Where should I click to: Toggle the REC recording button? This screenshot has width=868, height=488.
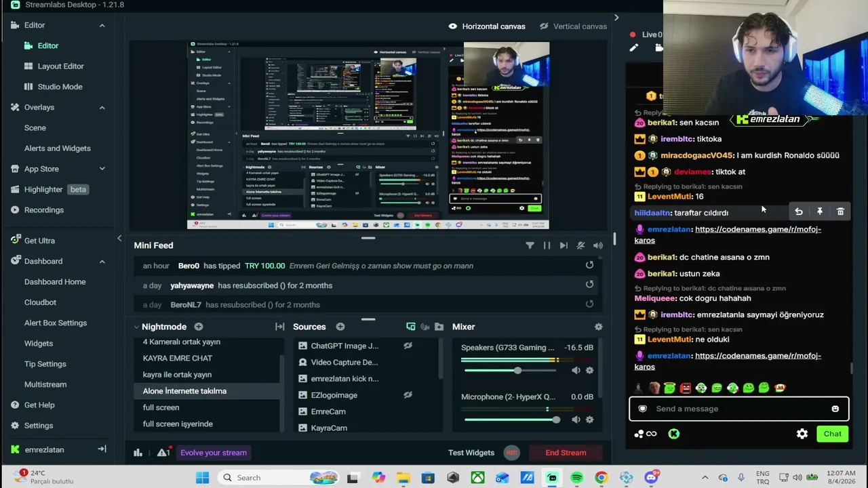512,453
